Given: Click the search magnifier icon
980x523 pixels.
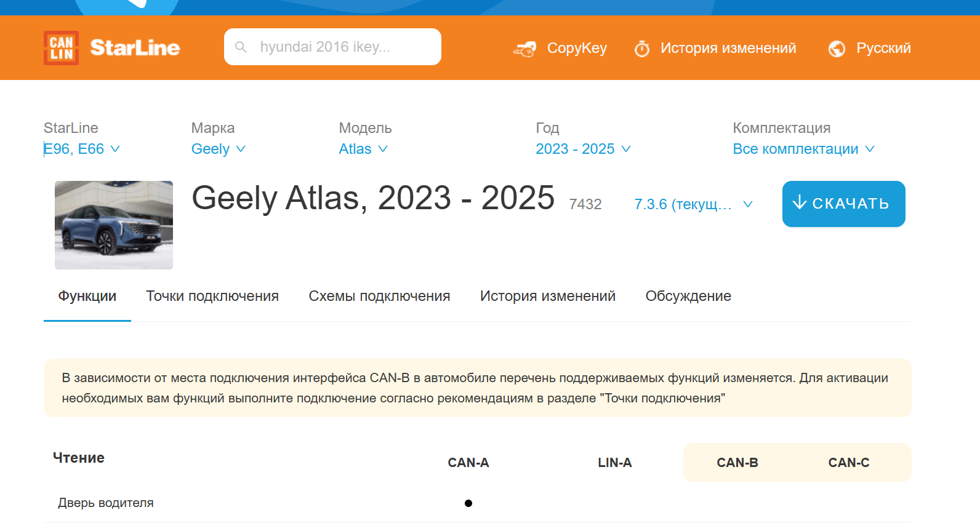Looking at the screenshot, I should click(x=241, y=47).
